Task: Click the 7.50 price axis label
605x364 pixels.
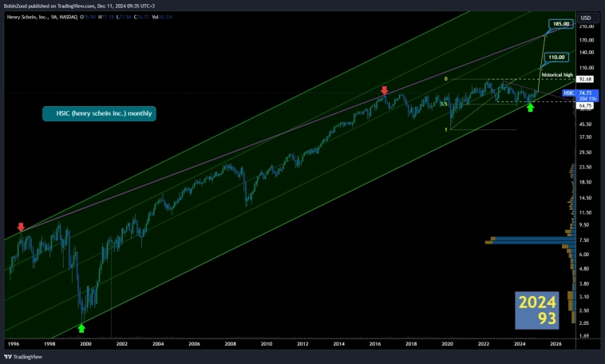Action: [584, 239]
